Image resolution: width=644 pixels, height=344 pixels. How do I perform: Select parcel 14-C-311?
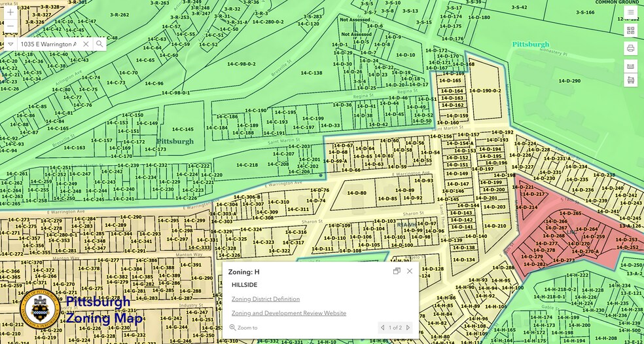pos(298,209)
